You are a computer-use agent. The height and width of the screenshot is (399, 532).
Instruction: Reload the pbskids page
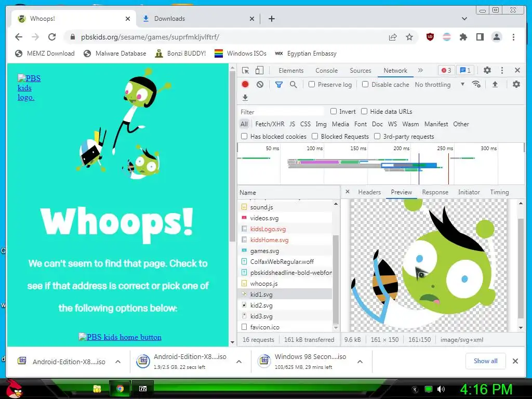(52, 37)
